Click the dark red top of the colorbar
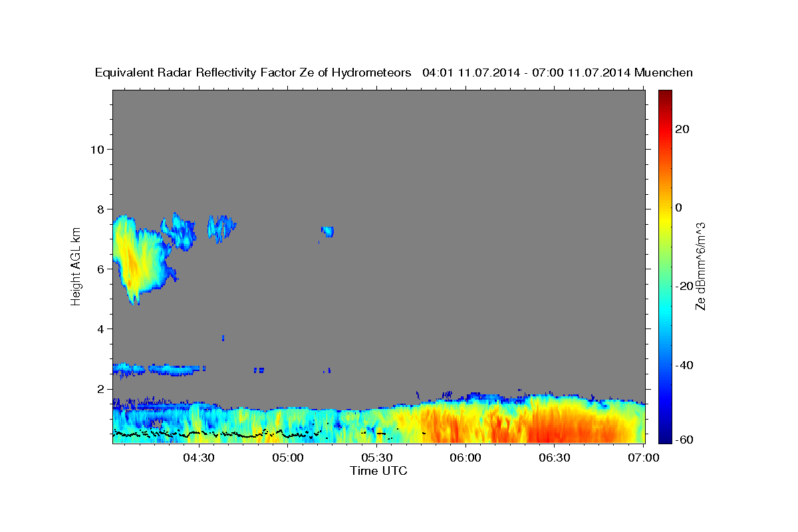Image resolution: width=798 pixels, height=532 pixels. point(665,95)
